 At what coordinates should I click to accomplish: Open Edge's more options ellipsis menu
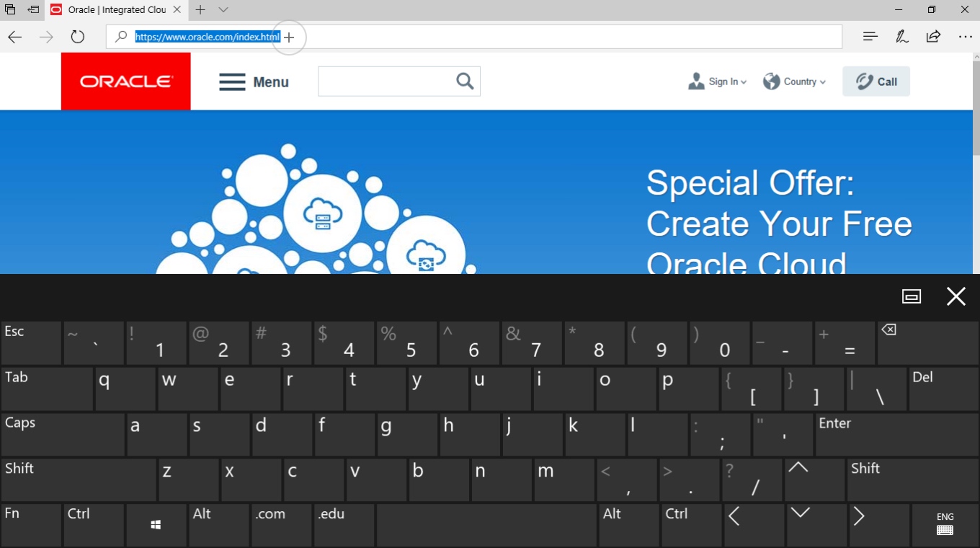pyautogui.click(x=966, y=37)
